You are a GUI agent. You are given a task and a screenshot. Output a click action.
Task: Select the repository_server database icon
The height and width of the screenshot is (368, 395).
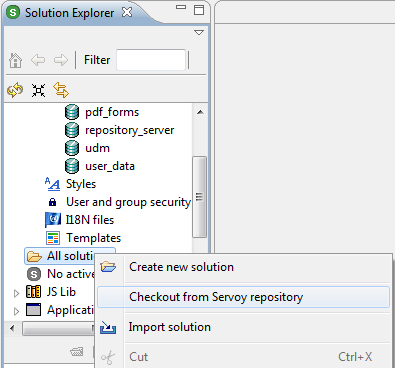click(x=72, y=130)
